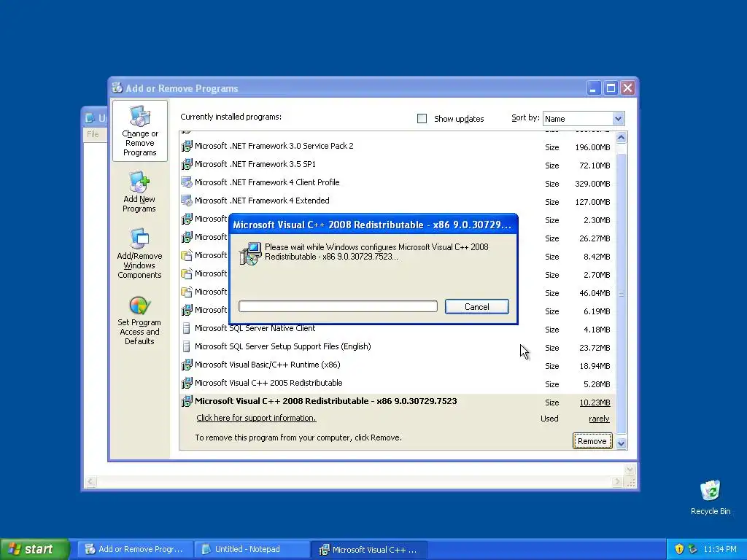Select Microsoft .NET Framework 3.0 Service Pack 2
This screenshot has height=560, width=747.
click(x=274, y=146)
